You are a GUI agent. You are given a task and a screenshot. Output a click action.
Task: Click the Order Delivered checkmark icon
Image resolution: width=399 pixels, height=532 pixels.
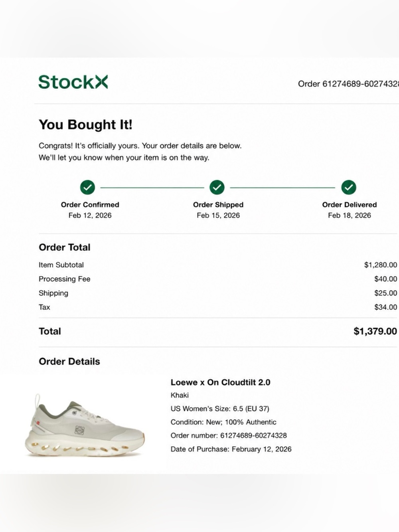(349, 187)
